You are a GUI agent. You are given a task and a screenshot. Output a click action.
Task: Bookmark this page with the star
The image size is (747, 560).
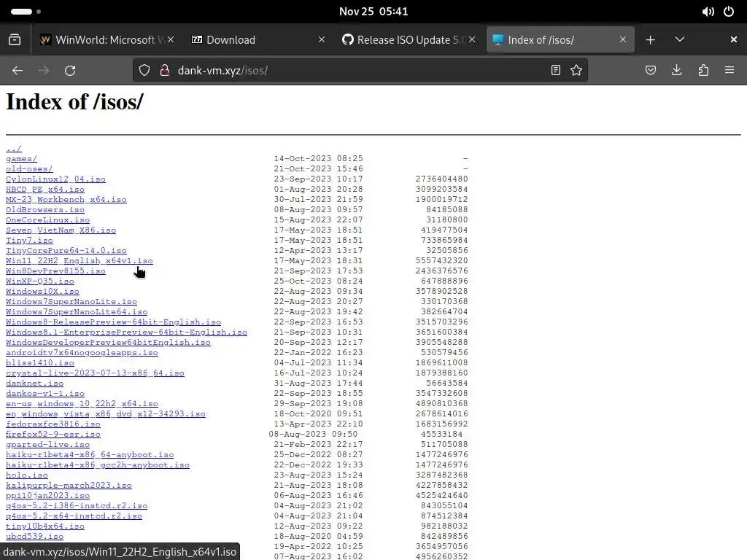(576, 71)
